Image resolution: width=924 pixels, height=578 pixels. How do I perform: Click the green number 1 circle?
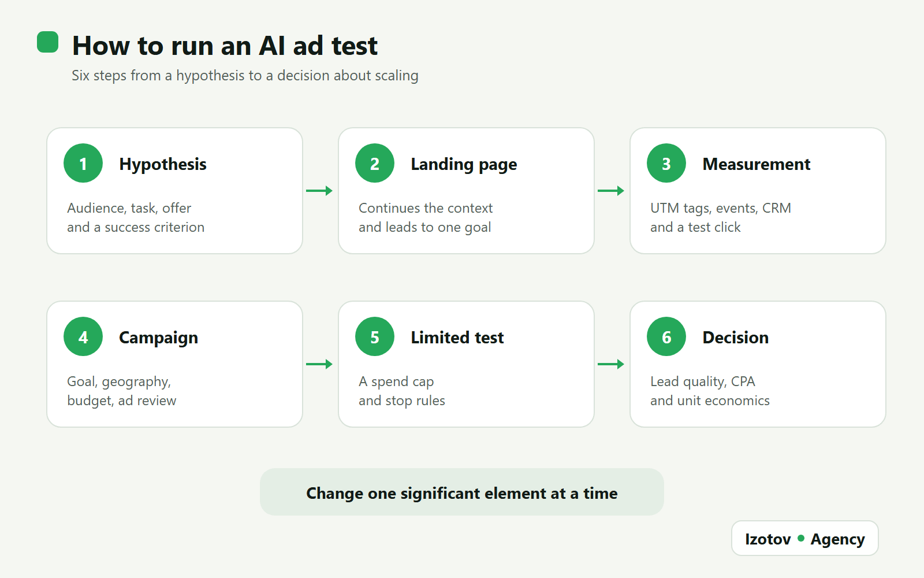pyautogui.click(x=83, y=163)
